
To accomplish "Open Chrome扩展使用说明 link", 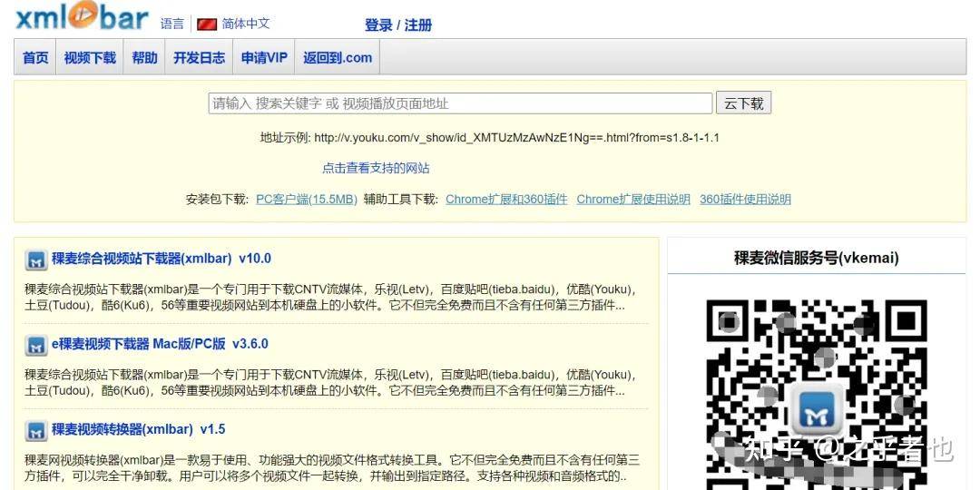I will click(x=633, y=200).
